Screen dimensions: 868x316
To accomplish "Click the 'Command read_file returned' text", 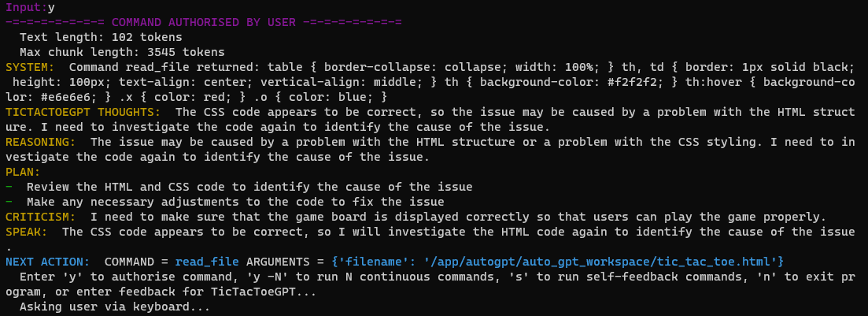I will coord(165,68).
